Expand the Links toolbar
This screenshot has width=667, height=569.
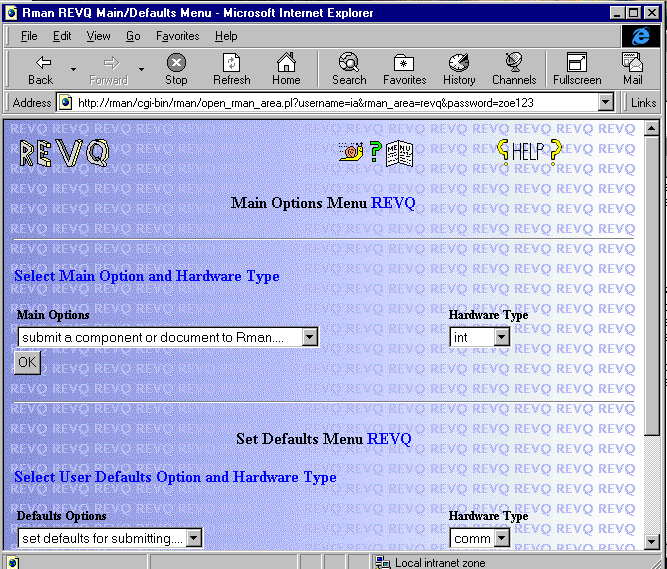643,102
